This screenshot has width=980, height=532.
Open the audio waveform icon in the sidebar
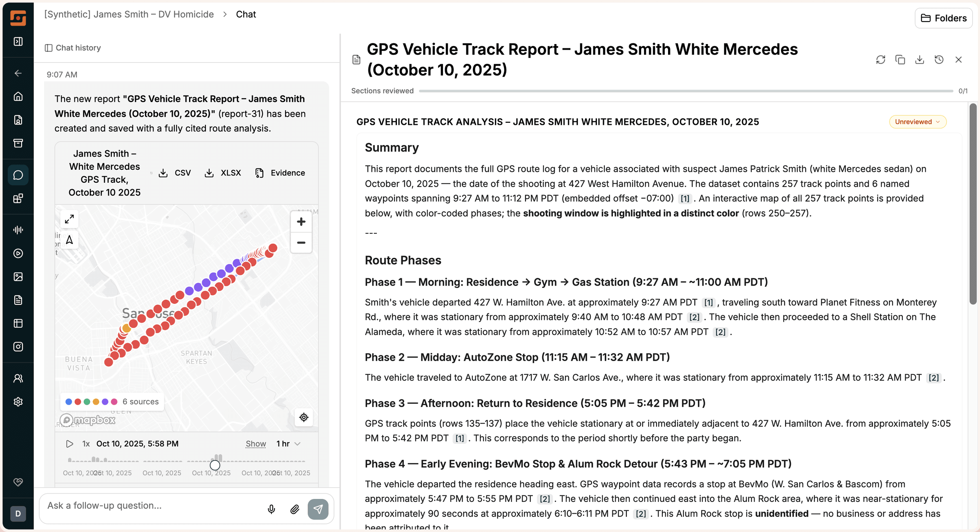pos(18,230)
